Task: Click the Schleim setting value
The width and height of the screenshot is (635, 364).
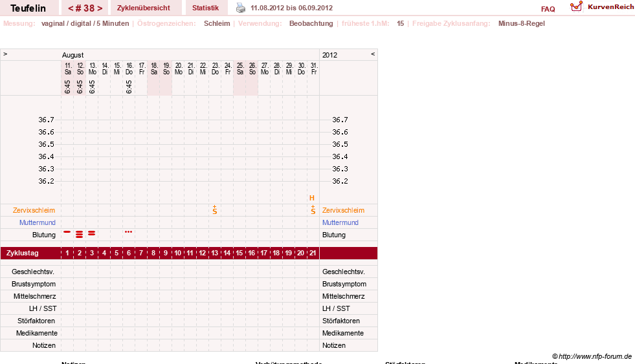Action: [217, 23]
